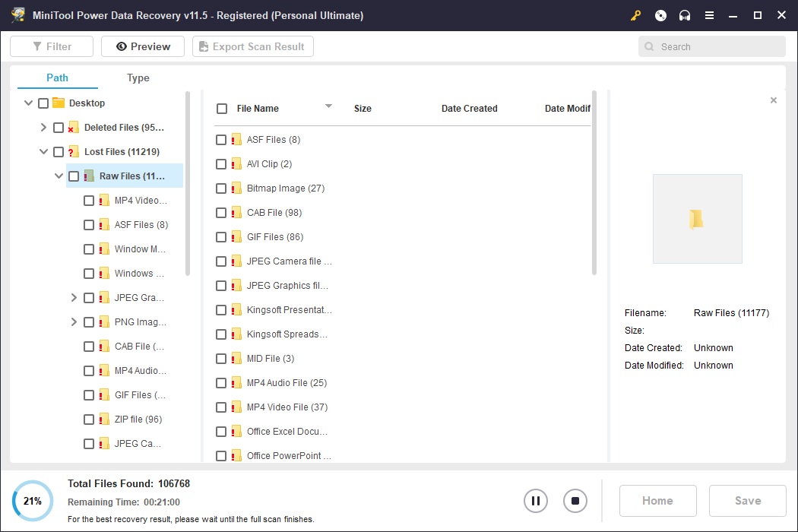The image size is (798, 532).
Task: Click the Filter icon on toolbar
Action: point(38,46)
